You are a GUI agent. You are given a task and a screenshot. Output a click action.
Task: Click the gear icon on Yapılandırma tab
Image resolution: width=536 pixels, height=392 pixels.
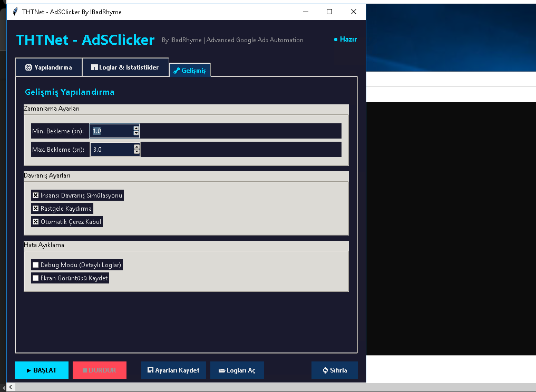(x=28, y=67)
